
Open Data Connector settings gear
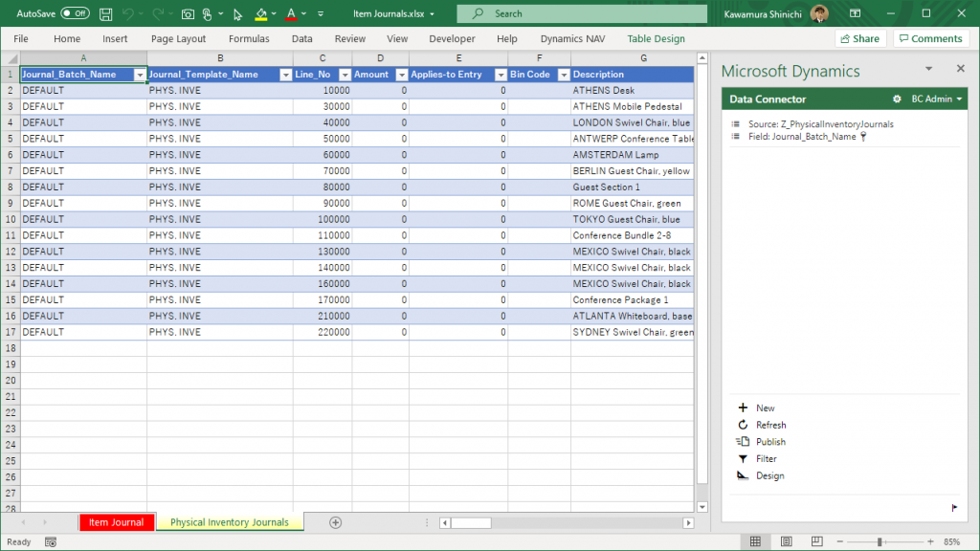point(897,99)
